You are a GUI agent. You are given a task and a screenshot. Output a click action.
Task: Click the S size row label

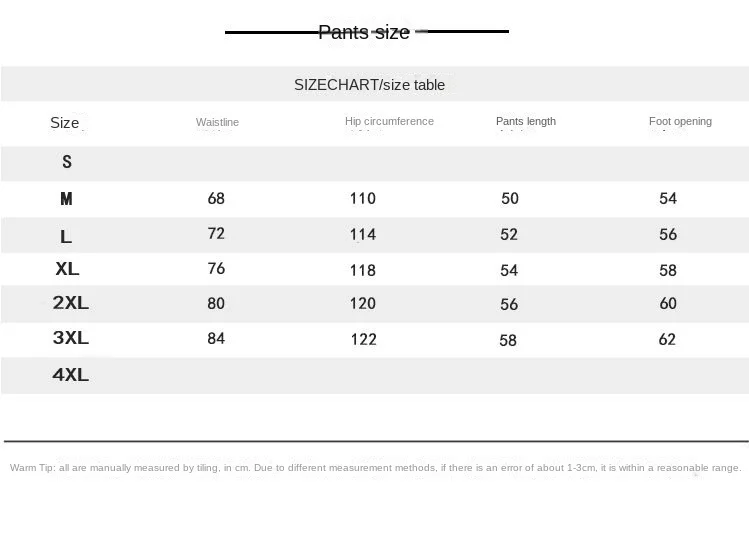tap(67, 161)
